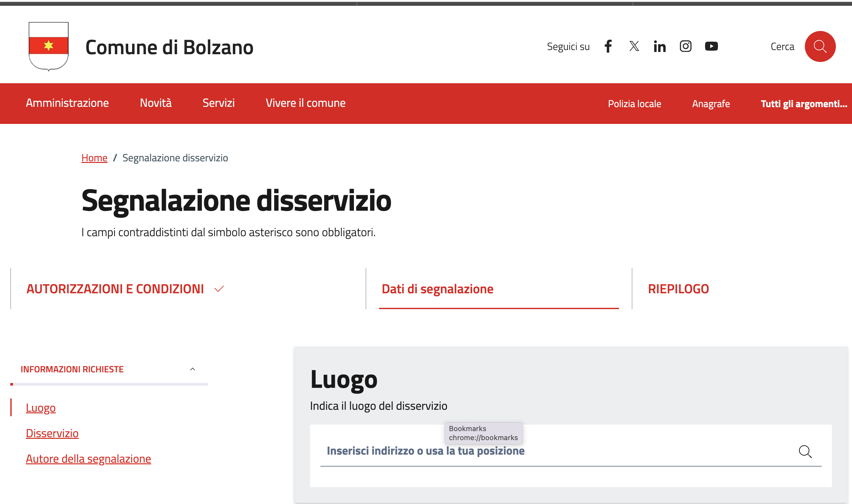This screenshot has width=852, height=504.
Task: Go to Polizia locale topic
Action: pos(635,104)
